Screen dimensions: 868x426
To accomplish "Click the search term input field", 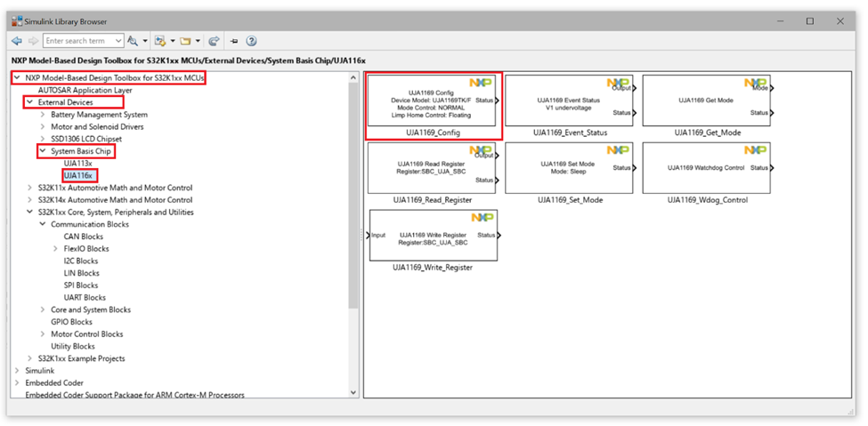I will [x=78, y=41].
